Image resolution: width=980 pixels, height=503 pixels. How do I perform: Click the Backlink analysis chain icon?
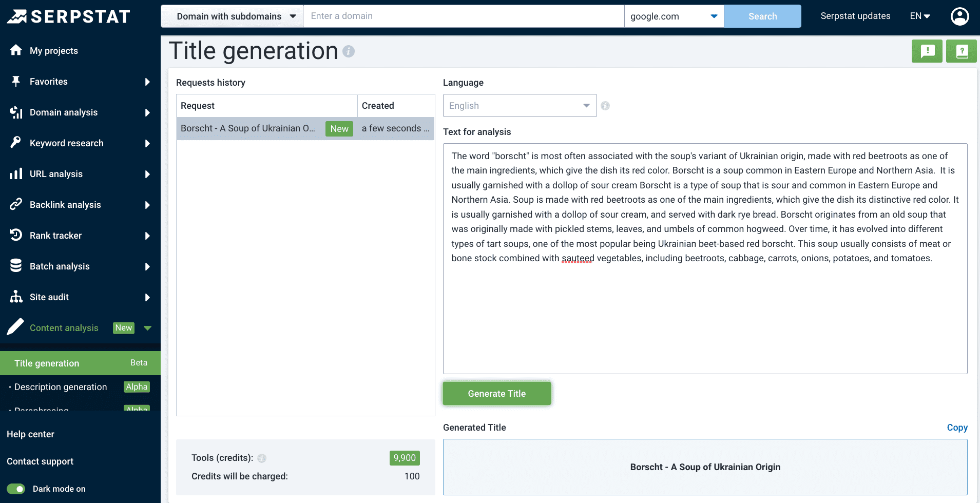click(x=16, y=204)
